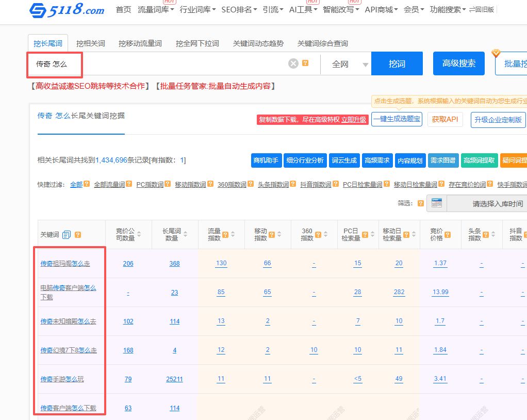Switch to the 挖相关词 tab
527x420 pixels.
(90, 43)
